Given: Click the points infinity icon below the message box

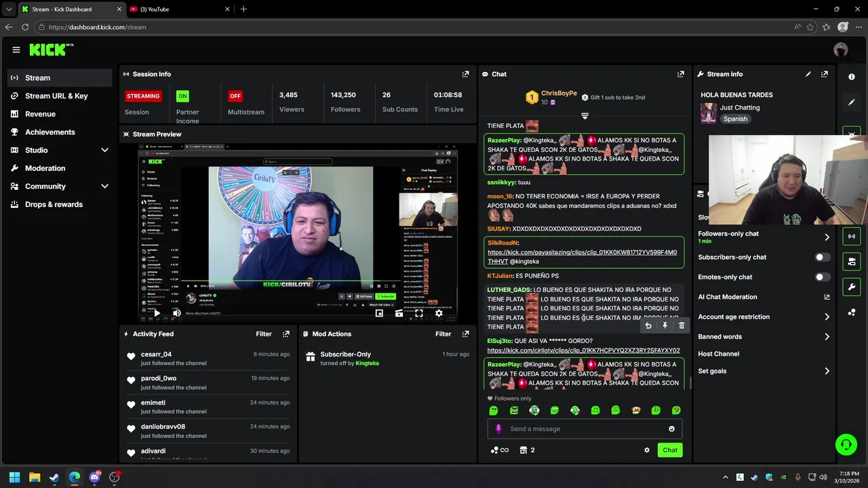Looking at the screenshot, I should [499, 450].
